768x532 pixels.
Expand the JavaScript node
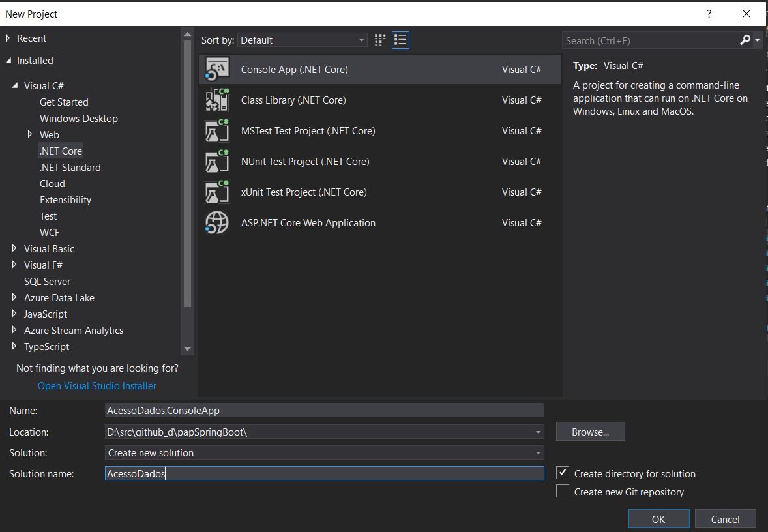[14, 314]
